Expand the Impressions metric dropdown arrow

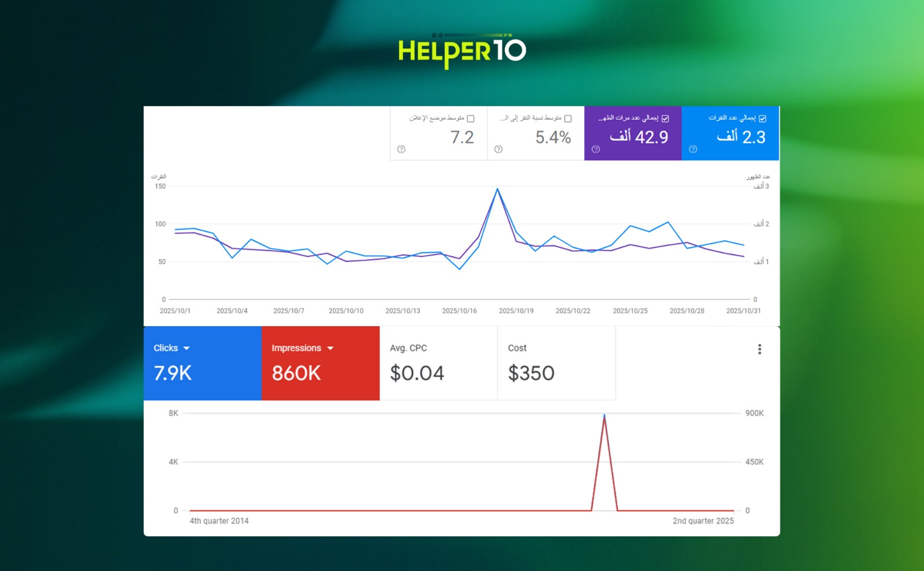click(x=330, y=349)
